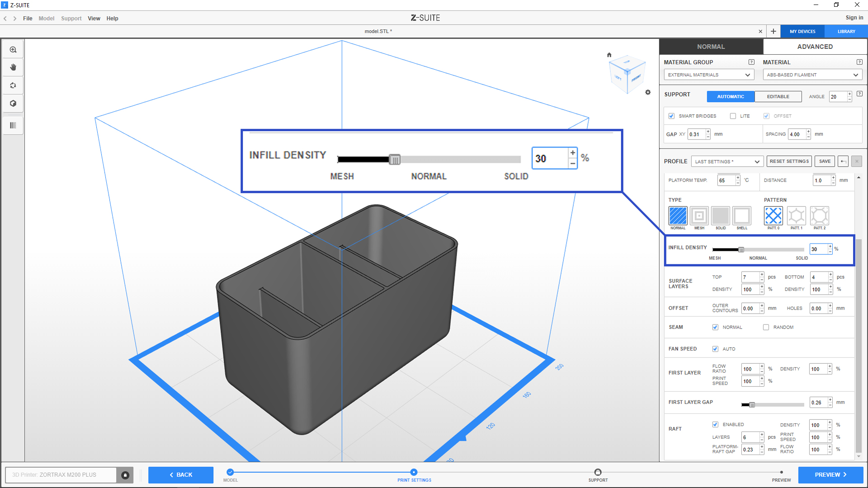The height and width of the screenshot is (488, 868).
Task: Choose the Mesh infill type icon
Action: pyautogui.click(x=699, y=216)
